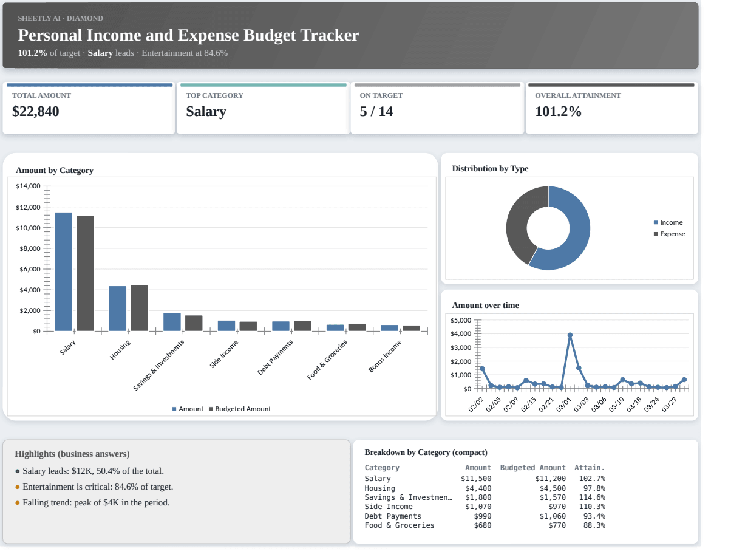Click the Debt Payments budgeted amount $1,060
The width and height of the screenshot is (745, 560).
(x=553, y=516)
